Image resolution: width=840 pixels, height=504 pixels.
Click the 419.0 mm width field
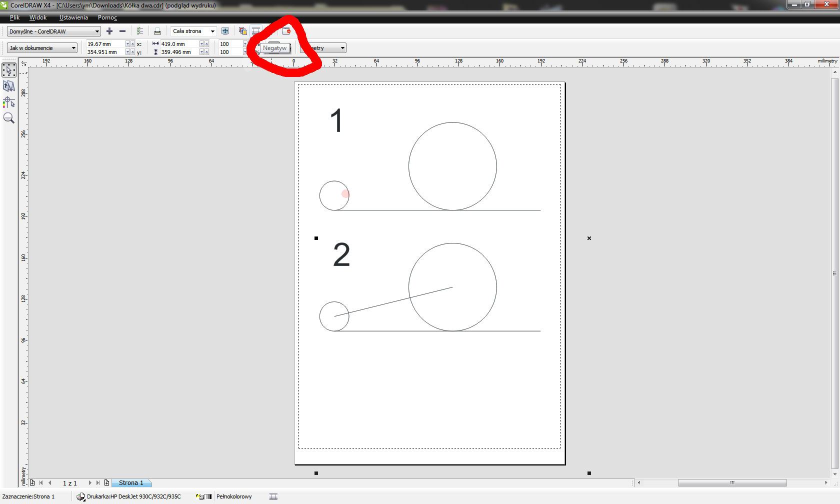click(179, 44)
